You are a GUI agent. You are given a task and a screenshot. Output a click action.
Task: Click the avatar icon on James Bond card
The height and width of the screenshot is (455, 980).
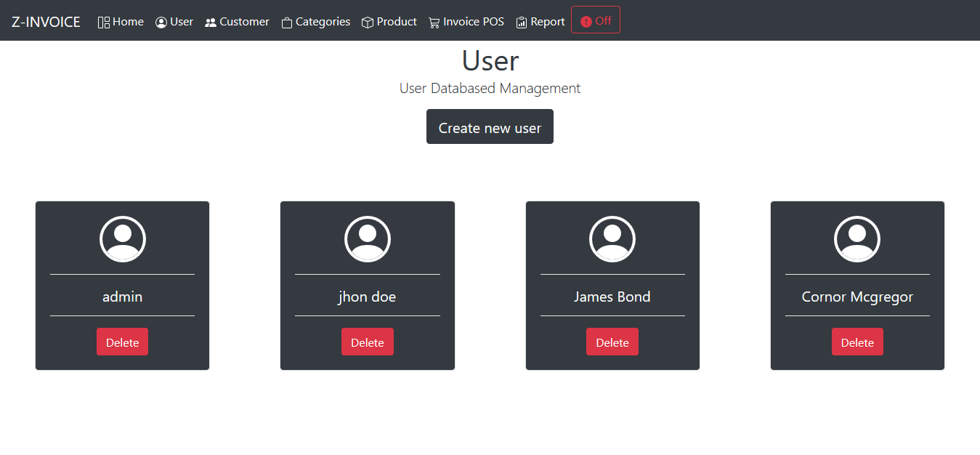tap(612, 239)
